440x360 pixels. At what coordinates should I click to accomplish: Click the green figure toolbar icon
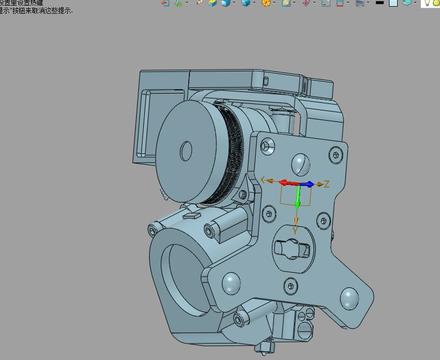pyautogui.click(x=179, y=3)
